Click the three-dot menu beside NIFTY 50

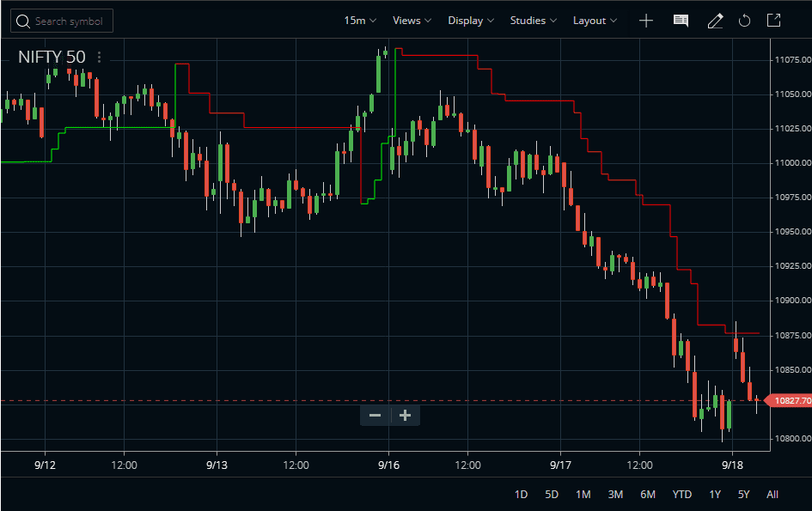click(x=99, y=57)
